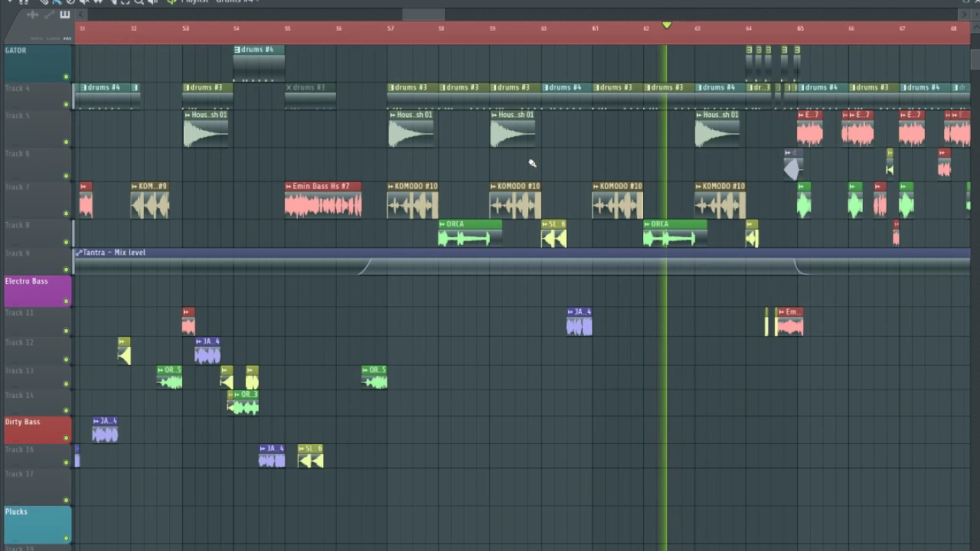
Task: Mute the Dirty Bass track
Action: (66, 439)
